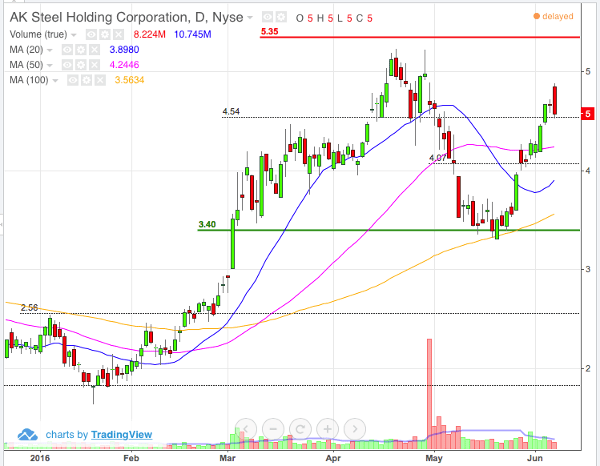Reset chart view with circular arrow button
Image resolution: width=600 pixels, height=466 pixels.
point(300,429)
